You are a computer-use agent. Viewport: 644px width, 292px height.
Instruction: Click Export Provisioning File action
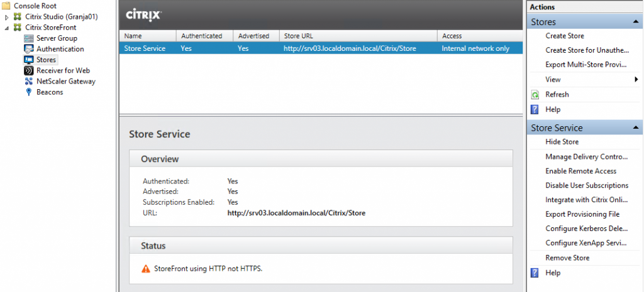(582, 214)
